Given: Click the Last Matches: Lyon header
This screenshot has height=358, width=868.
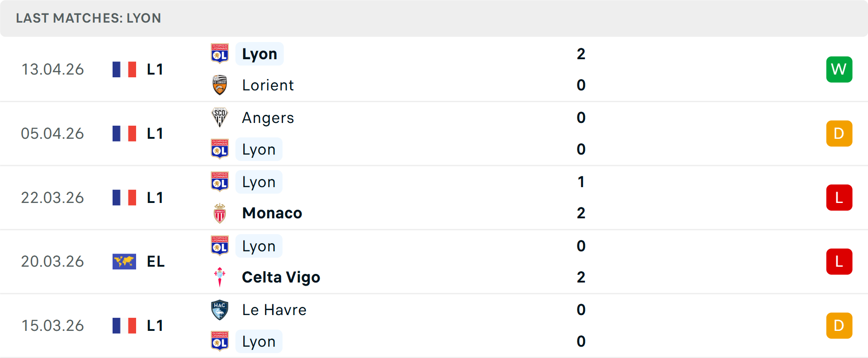Looking at the screenshot, I should [x=89, y=18].
